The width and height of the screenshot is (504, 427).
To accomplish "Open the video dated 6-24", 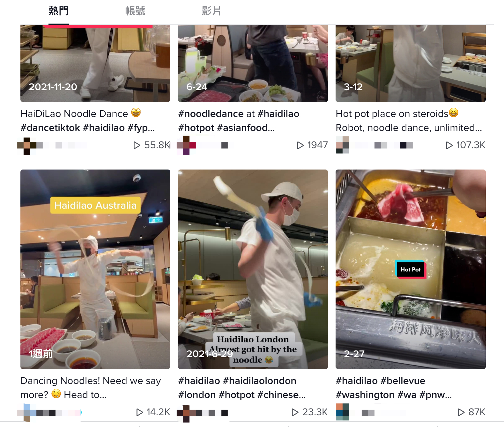I will [253, 63].
